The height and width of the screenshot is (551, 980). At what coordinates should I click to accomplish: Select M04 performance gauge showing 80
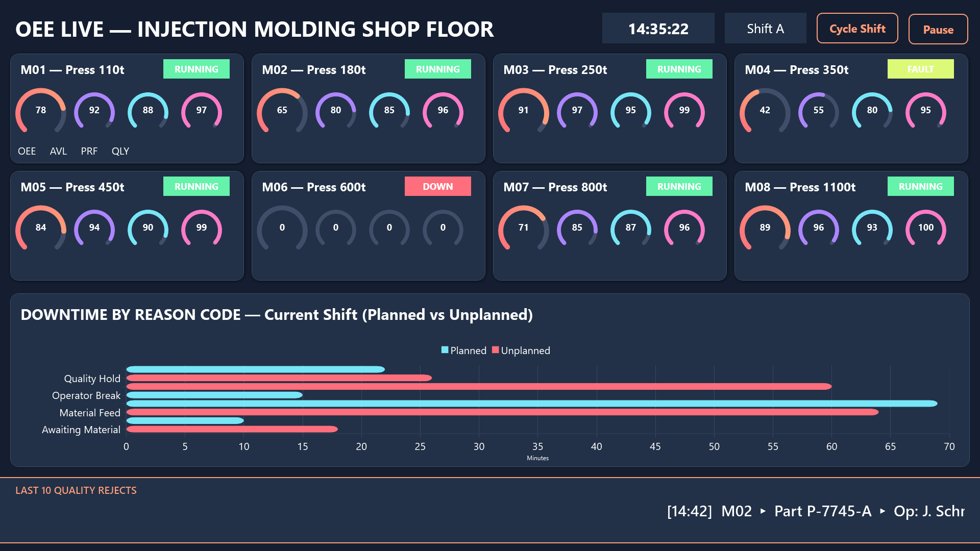pos(872,111)
